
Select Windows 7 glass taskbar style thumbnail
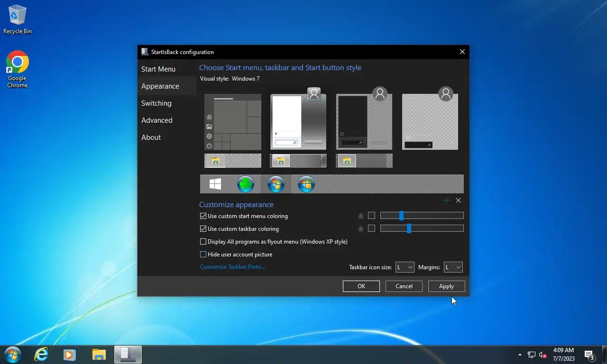(298, 161)
